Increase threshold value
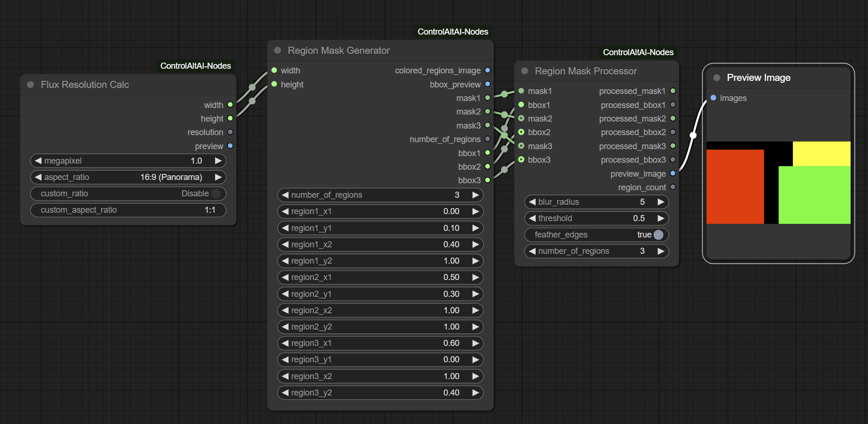Screen dimensions: 868x424 (660, 218)
